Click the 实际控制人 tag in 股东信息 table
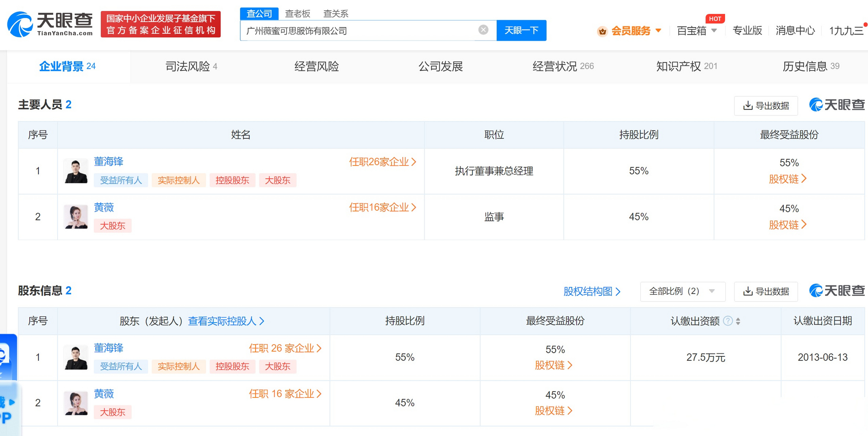Screen dimensions: 868x436 point(179,367)
